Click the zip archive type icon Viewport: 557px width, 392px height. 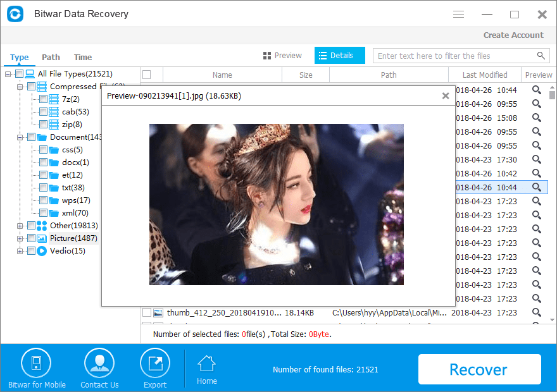(54, 125)
